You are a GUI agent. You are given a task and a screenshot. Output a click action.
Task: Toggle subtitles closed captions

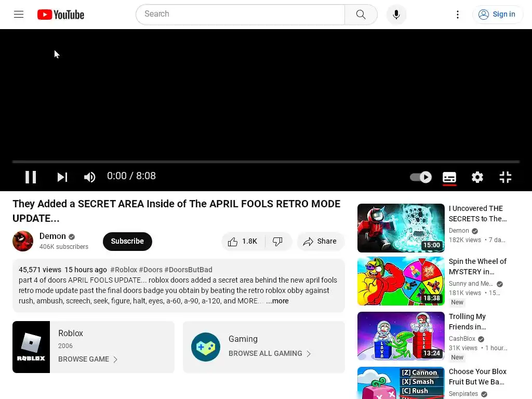pos(449,177)
